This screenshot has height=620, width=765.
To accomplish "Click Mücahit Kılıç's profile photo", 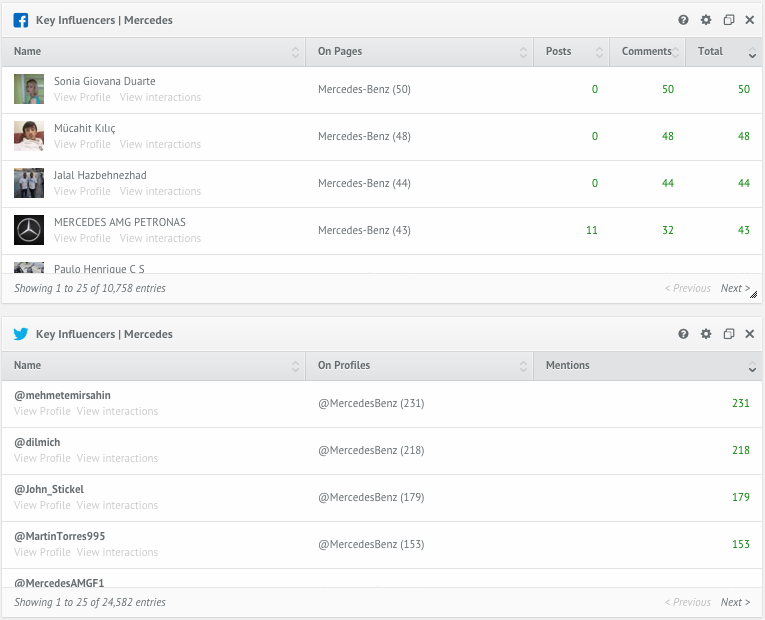I will [x=29, y=136].
